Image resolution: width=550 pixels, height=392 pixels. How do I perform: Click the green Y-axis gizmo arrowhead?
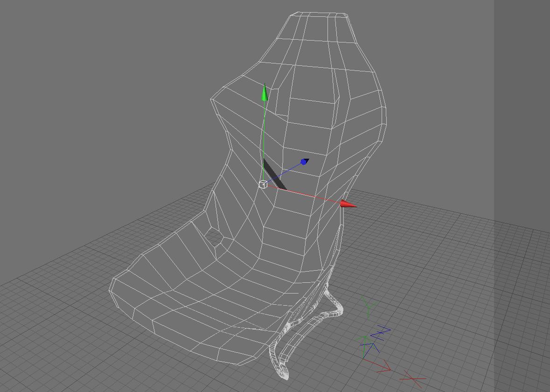pyautogui.click(x=265, y=92)
